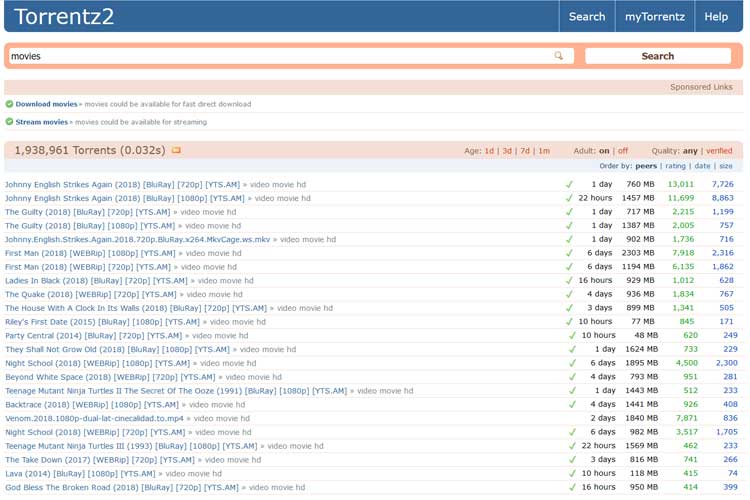
Task: Open Venom.2018.1080p-dual-lat torrent
Action: point(94,419)
